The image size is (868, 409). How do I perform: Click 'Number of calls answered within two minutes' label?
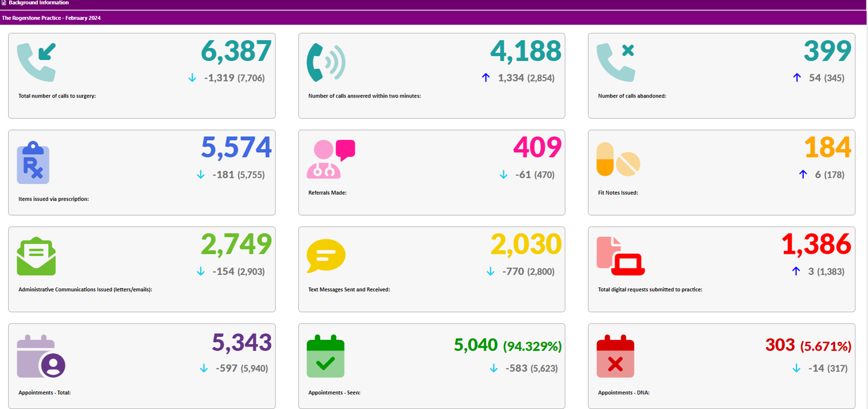tap(365, 96)
